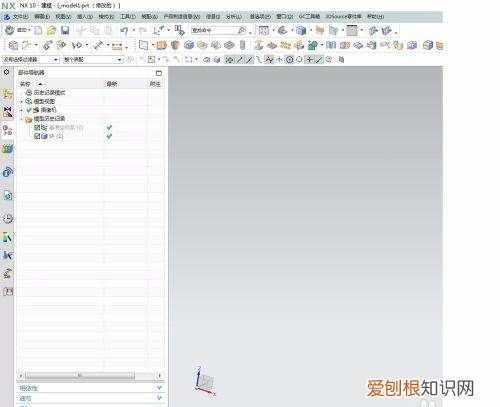The image size is (500, 407).
Task: Expand the 模型视图 tree node
Action: pos(22,101)
